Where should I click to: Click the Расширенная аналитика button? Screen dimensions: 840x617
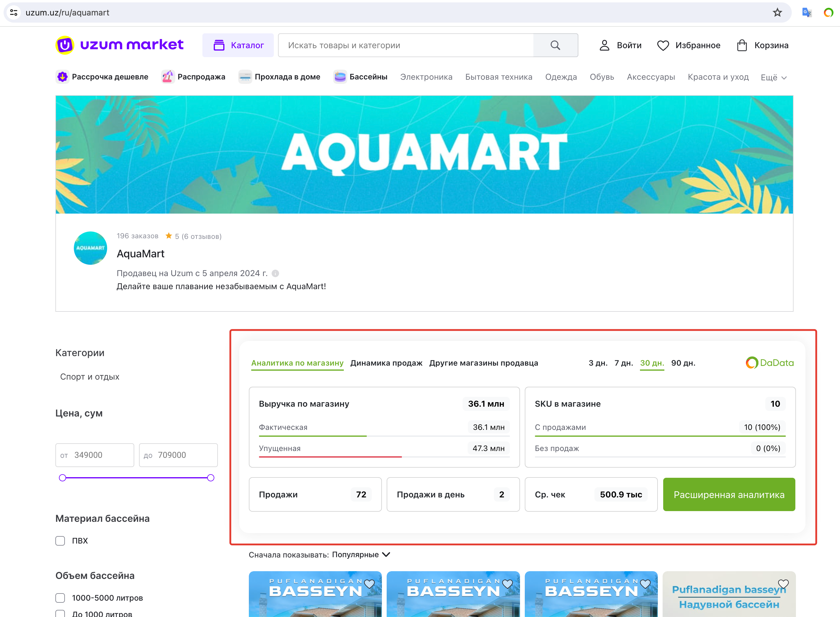point(729,494)
